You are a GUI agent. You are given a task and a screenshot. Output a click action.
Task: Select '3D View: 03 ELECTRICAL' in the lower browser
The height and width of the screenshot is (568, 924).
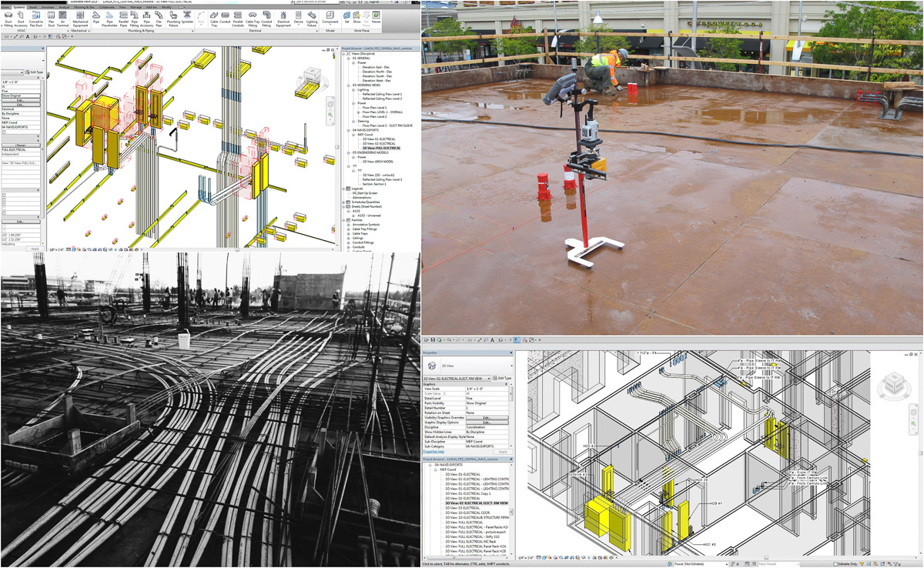coord(462,508)
